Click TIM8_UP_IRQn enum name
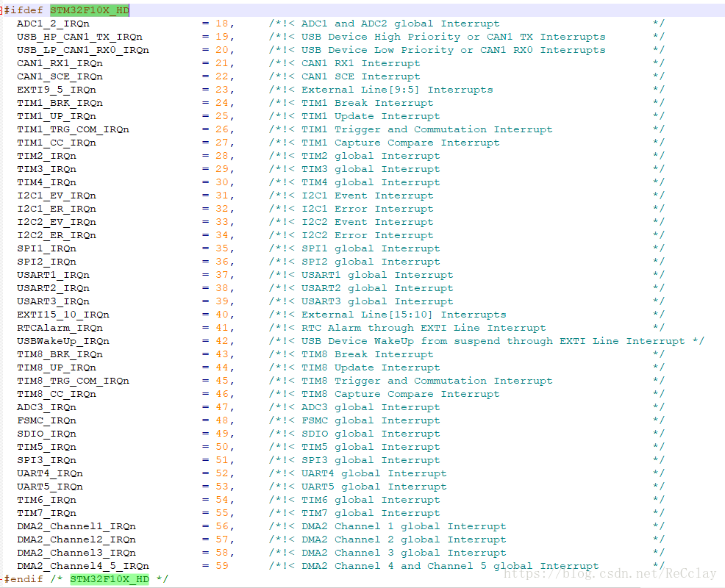 pos(57,367)
